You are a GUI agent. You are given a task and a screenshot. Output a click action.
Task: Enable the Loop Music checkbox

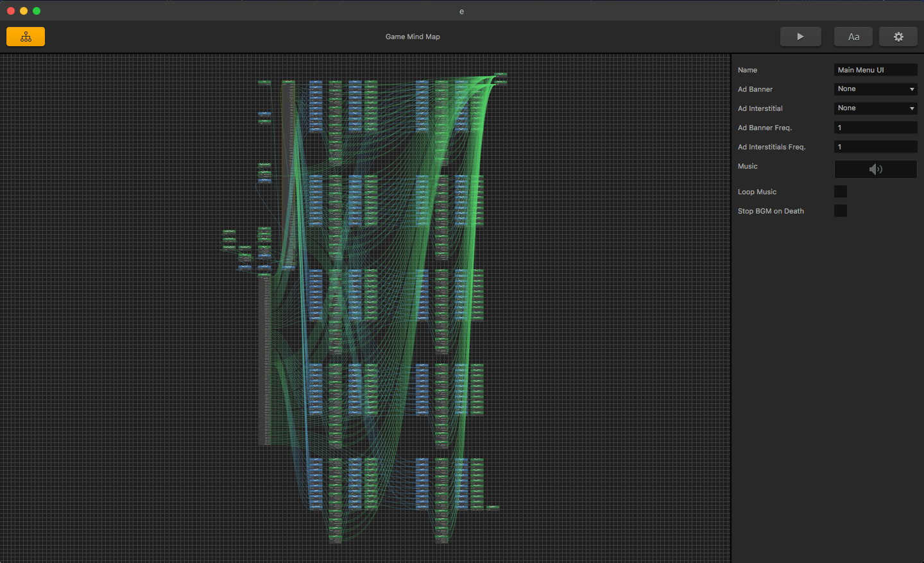840,192
